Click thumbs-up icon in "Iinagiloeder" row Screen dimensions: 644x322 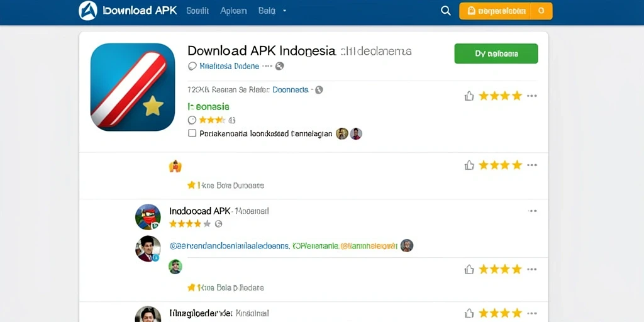click(x=469, y=313)
